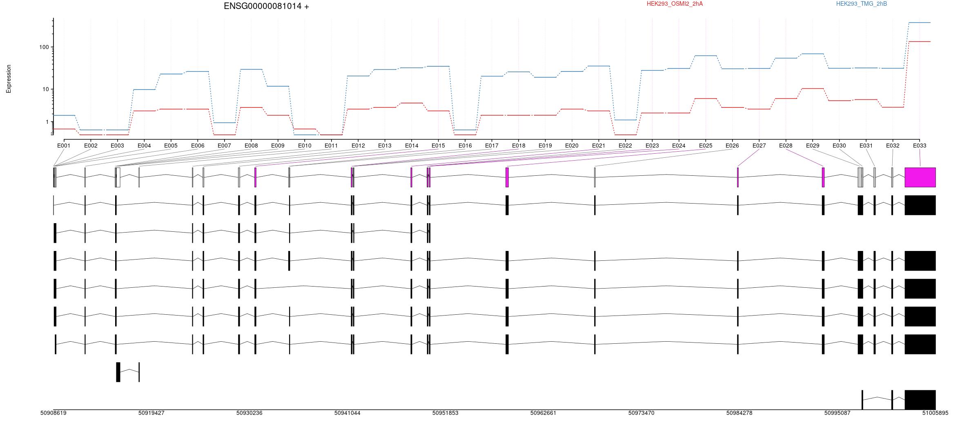The image size is (980, 421).
Task: Click the blue expression line at E033
Action: (x=920, y=22)
